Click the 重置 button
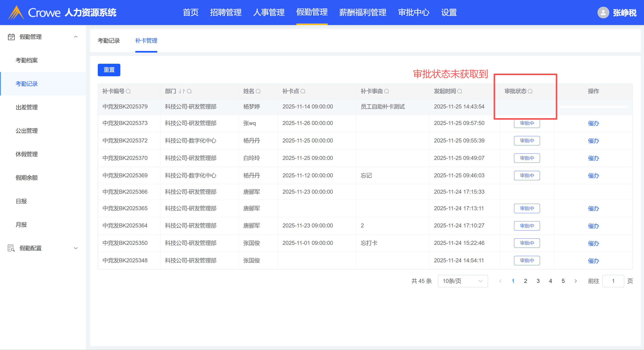Screen dimensions: 644x350 [109, 70]
